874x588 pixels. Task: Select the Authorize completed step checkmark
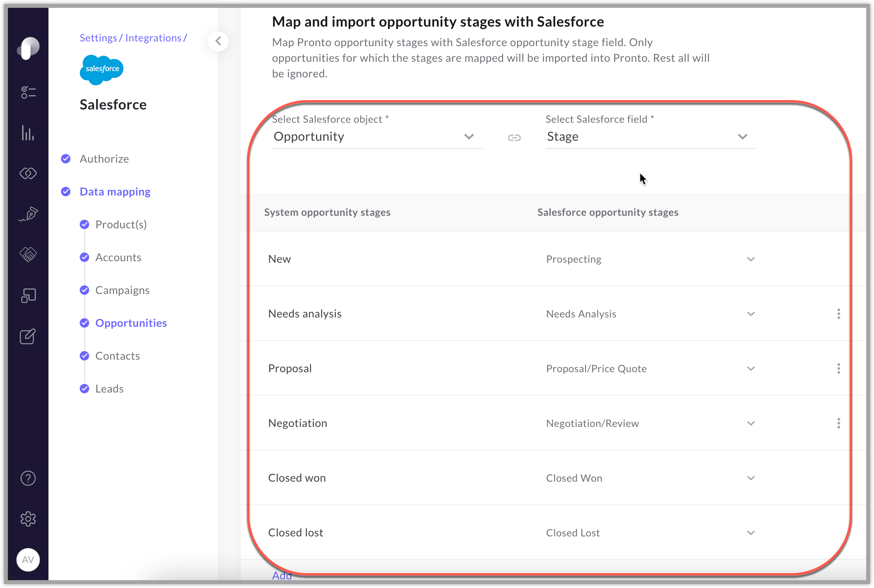pos(65,159)
